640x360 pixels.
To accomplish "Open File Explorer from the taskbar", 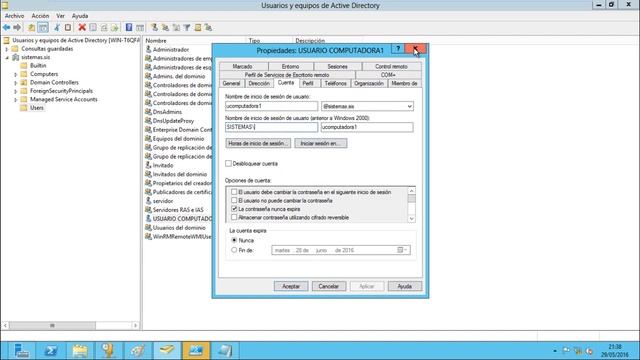I will coord(80,350).
